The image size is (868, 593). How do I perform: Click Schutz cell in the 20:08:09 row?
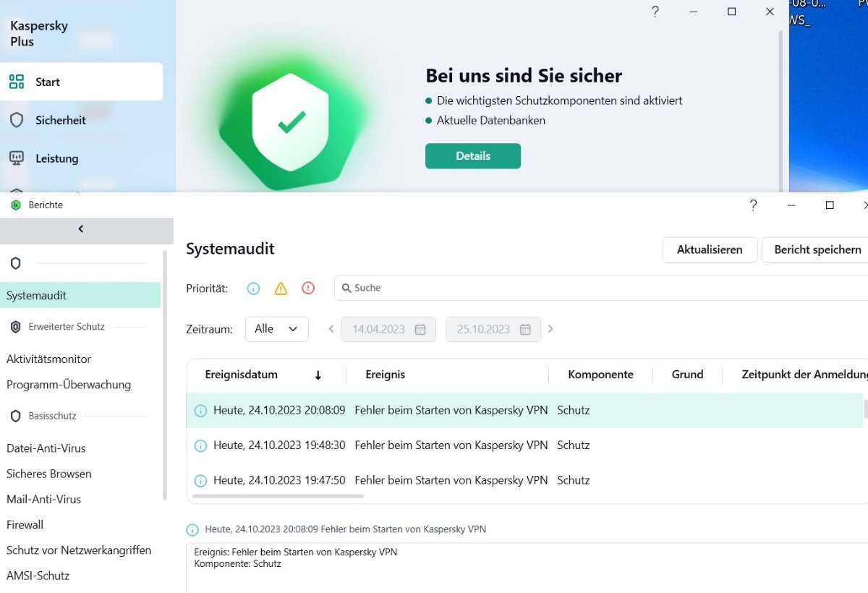click(574, 410)
